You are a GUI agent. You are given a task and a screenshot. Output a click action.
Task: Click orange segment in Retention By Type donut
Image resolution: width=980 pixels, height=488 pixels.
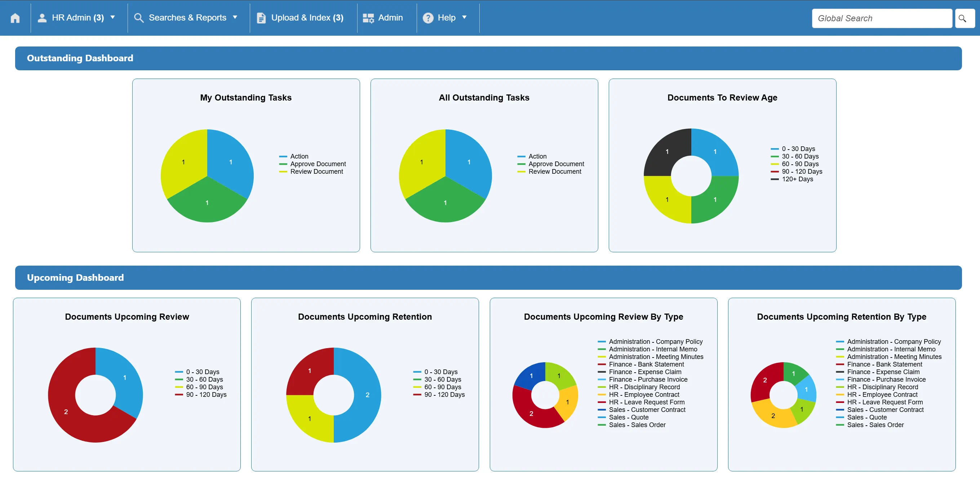tap(773, 416)
